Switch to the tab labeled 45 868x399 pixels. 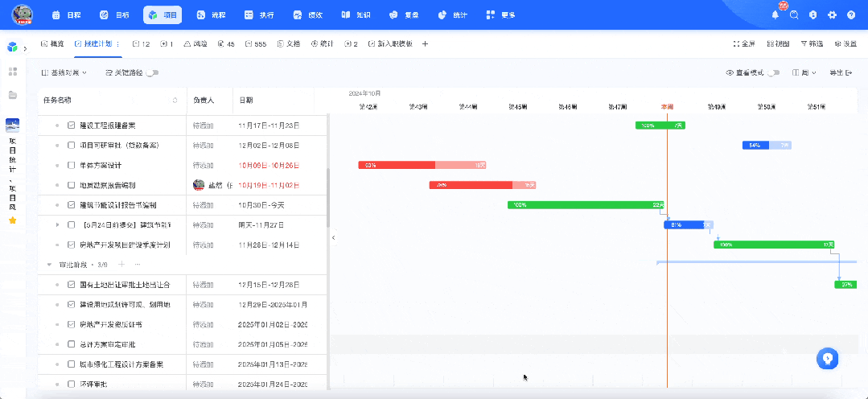click(226, 43)
